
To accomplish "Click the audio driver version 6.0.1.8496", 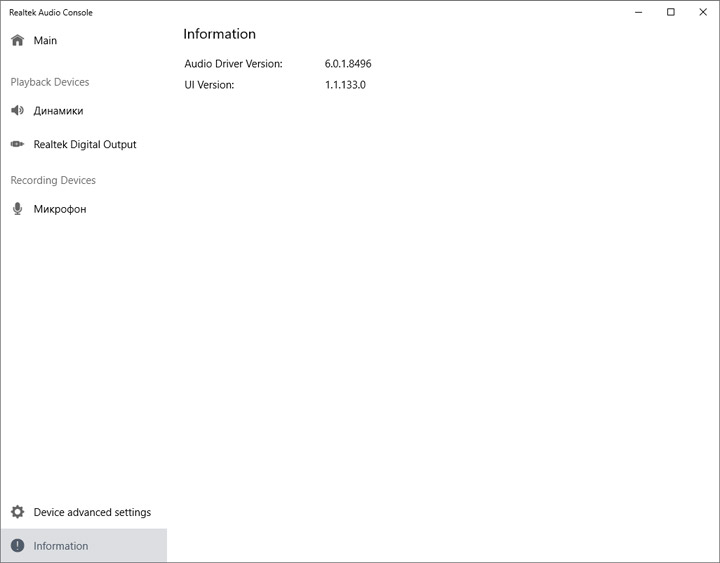I will [348, 64].
